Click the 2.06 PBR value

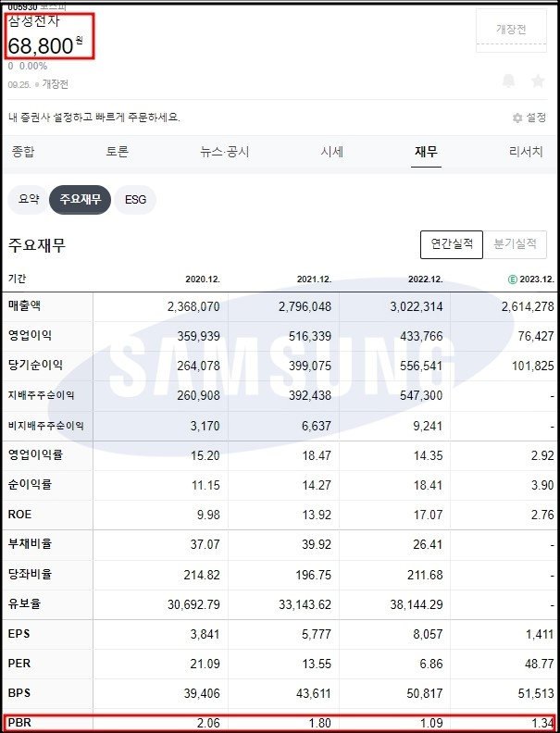[208, 723]
